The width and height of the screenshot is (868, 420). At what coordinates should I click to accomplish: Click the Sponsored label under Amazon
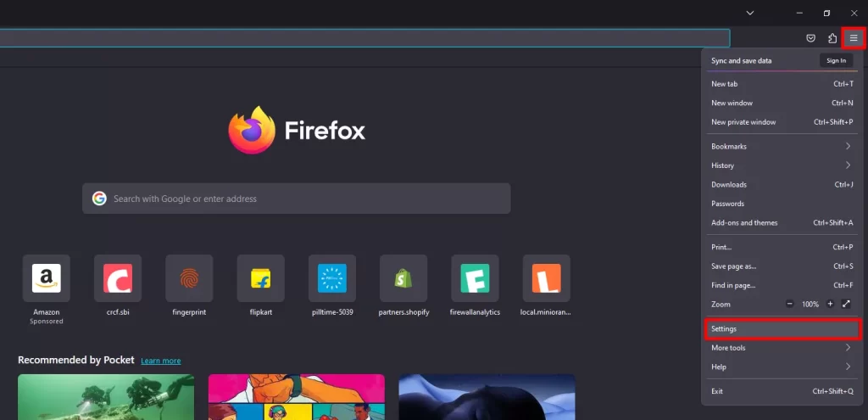47,322
